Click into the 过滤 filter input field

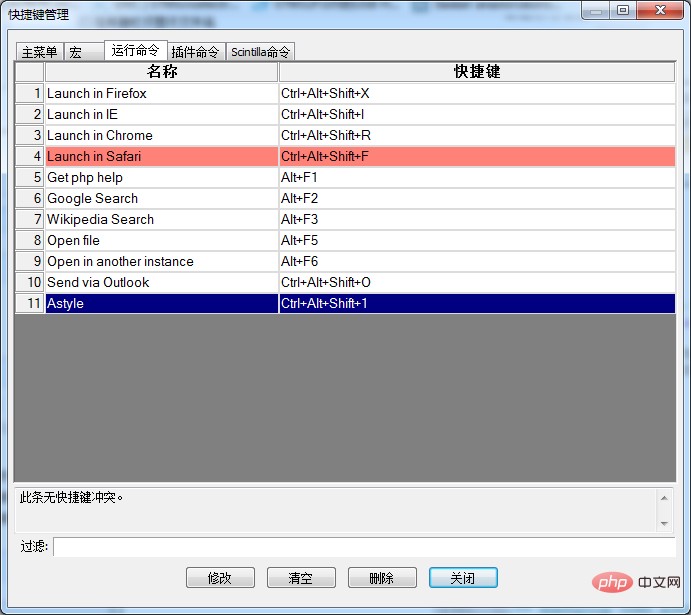coord(363,547)
